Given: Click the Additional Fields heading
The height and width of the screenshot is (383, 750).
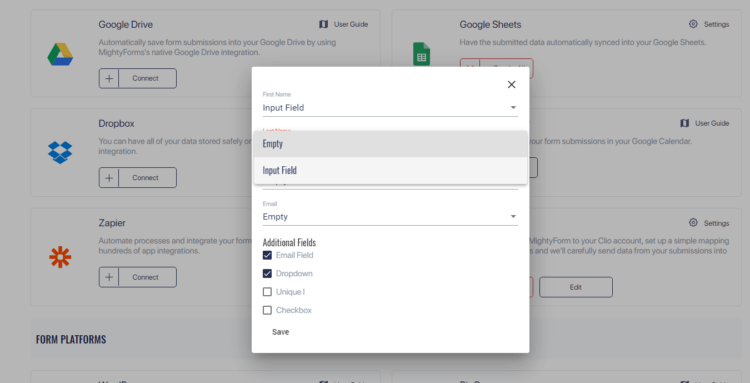Looking at the screenshot, I should [289, 242].
